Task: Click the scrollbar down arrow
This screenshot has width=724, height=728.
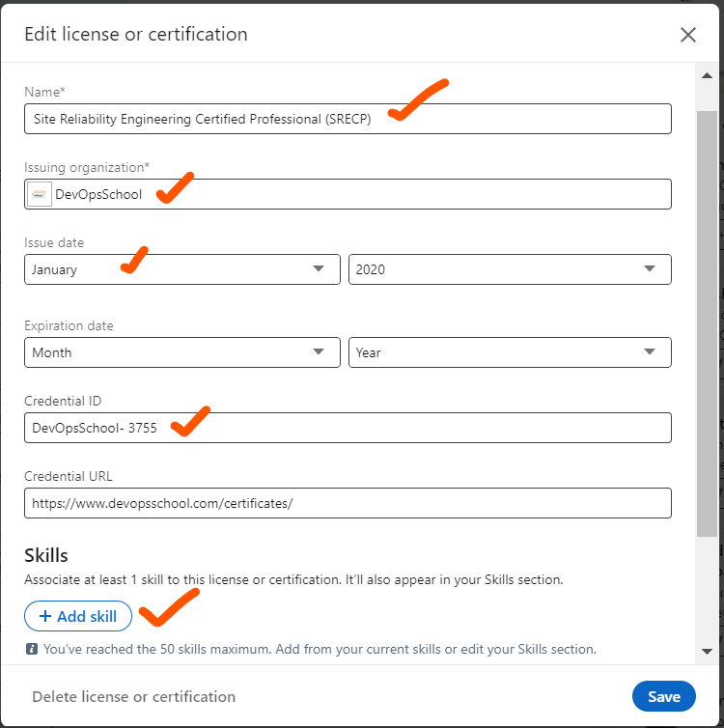Action: pos(708,651)
